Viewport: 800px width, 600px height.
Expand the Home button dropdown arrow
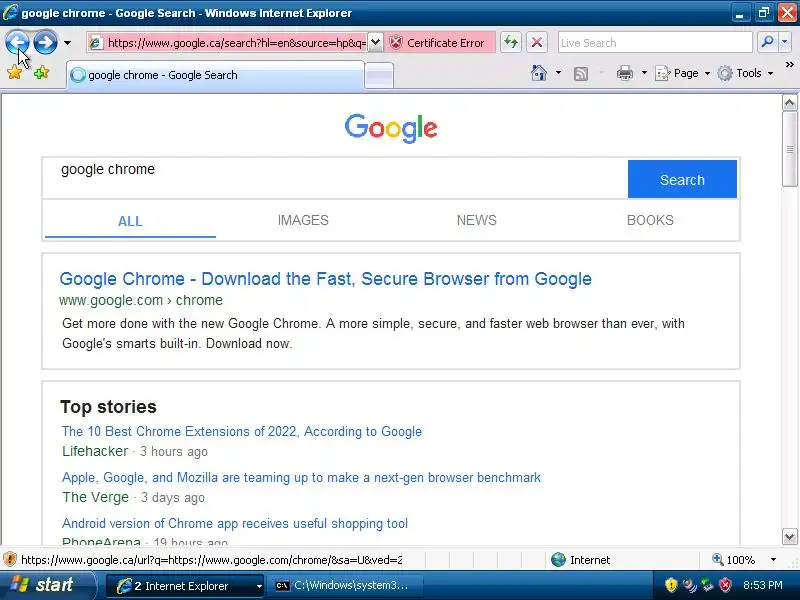[x=558, y=73]
